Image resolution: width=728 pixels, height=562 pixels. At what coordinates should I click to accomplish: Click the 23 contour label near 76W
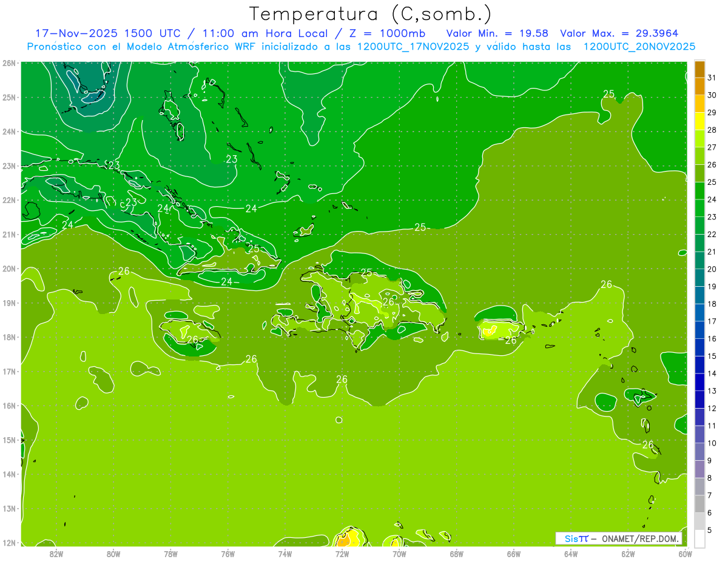(231, 159)
